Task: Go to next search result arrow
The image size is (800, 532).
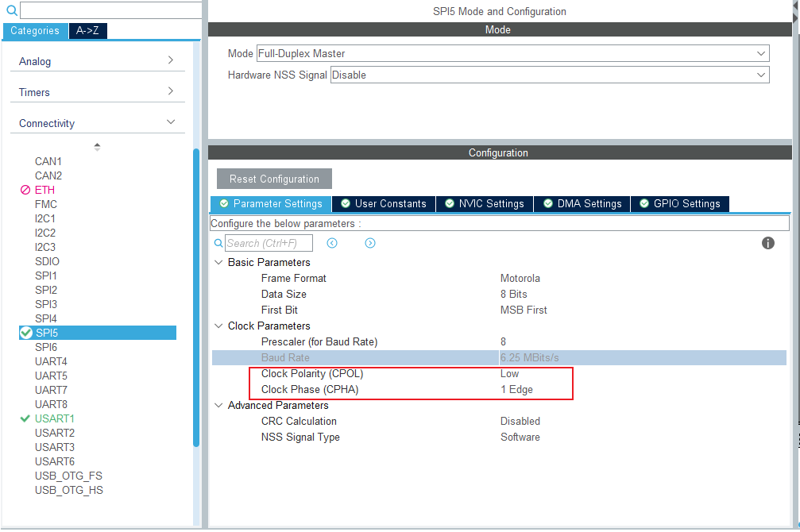Action: [370, 243]
